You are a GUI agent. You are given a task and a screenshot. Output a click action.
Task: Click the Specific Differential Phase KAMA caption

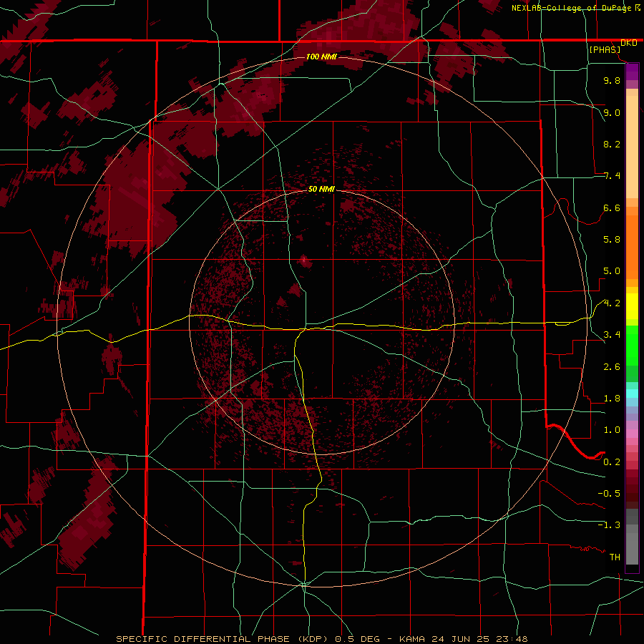click(x=321, y=639)
